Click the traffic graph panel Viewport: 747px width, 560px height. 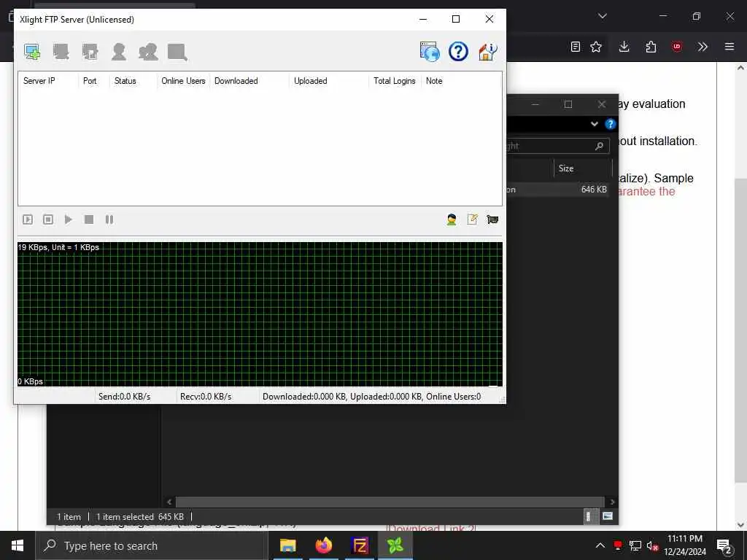(x=260, y=314)
